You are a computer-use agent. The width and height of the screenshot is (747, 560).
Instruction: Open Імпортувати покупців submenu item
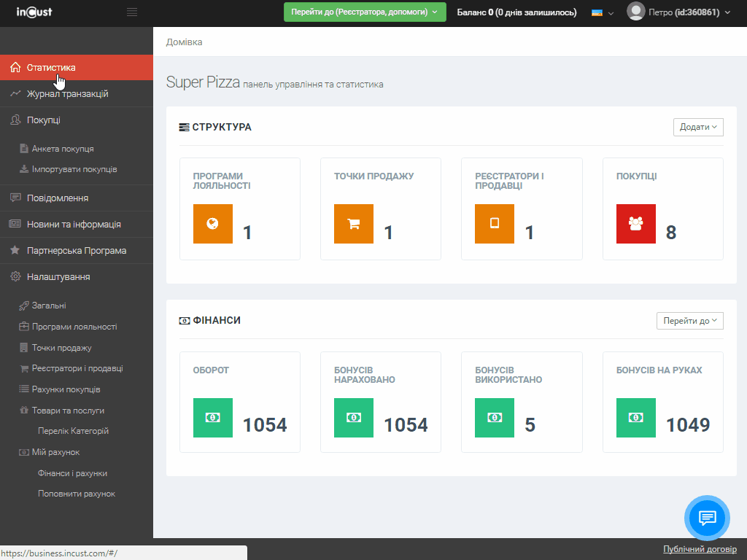click(x=74, y=169)
